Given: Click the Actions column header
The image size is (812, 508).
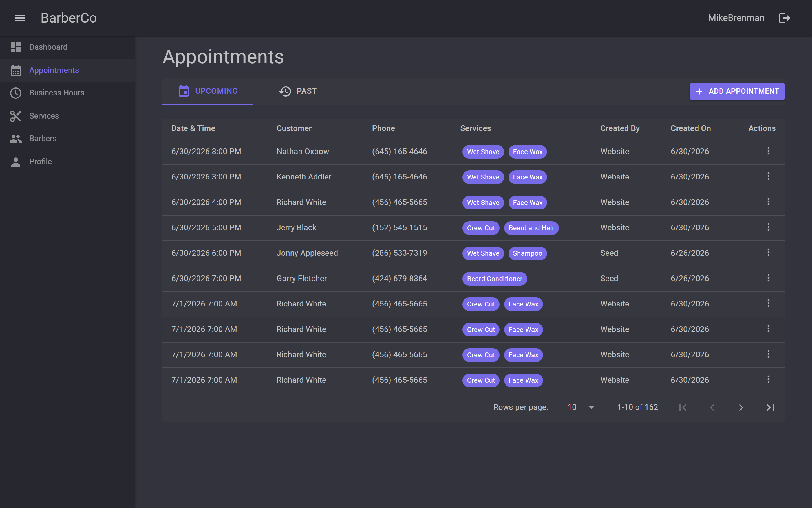Looking at the screenshot, I should 762,128.
